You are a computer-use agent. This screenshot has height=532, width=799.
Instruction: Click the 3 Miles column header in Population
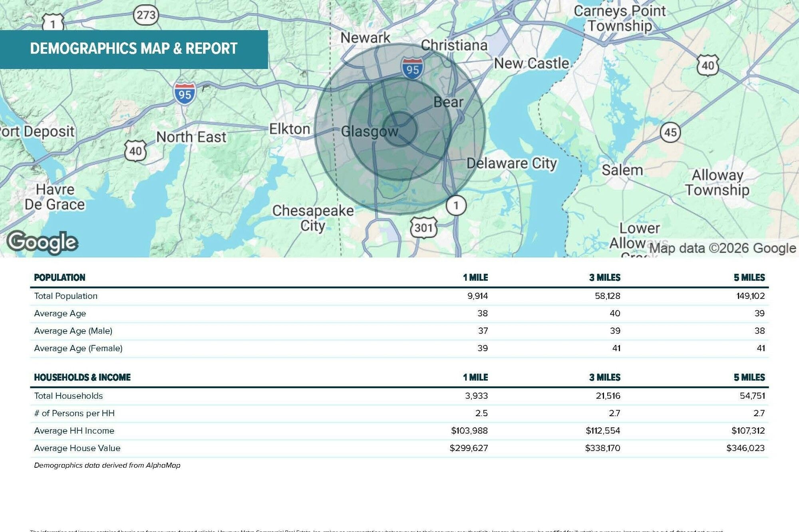[604, 278]
